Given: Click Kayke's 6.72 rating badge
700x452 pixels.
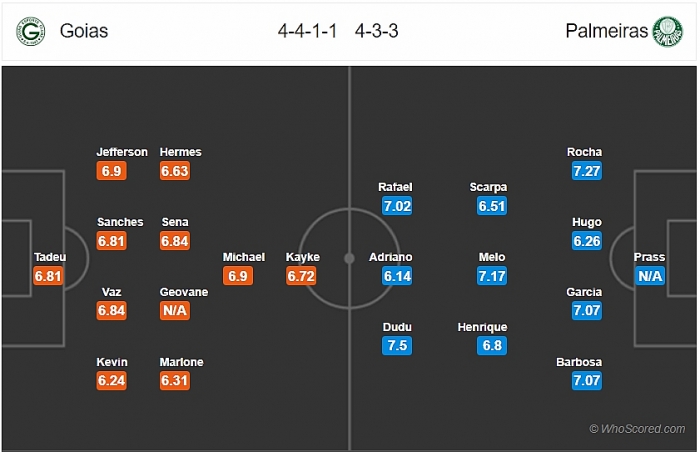Looking at the screenshot, I should click(301, 276).
